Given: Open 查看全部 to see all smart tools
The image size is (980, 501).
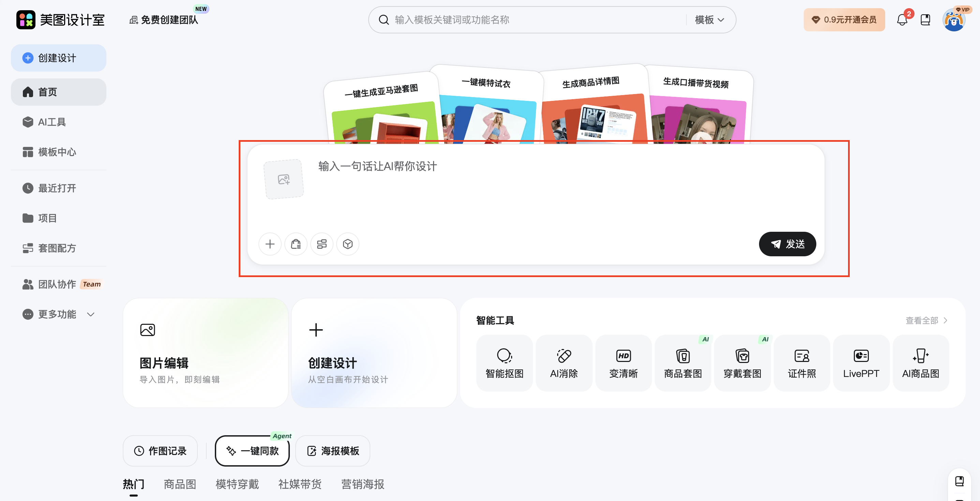Looking at the screenshot, I should 926,320.
